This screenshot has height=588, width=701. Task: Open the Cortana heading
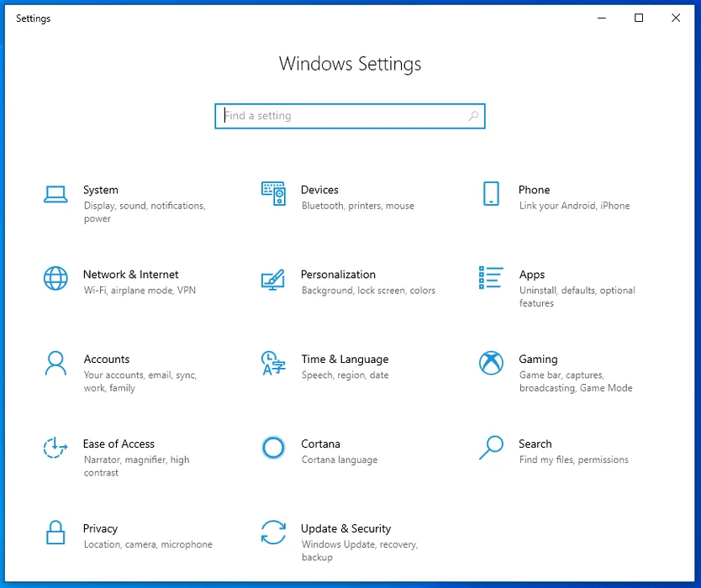tap(320, 444)
